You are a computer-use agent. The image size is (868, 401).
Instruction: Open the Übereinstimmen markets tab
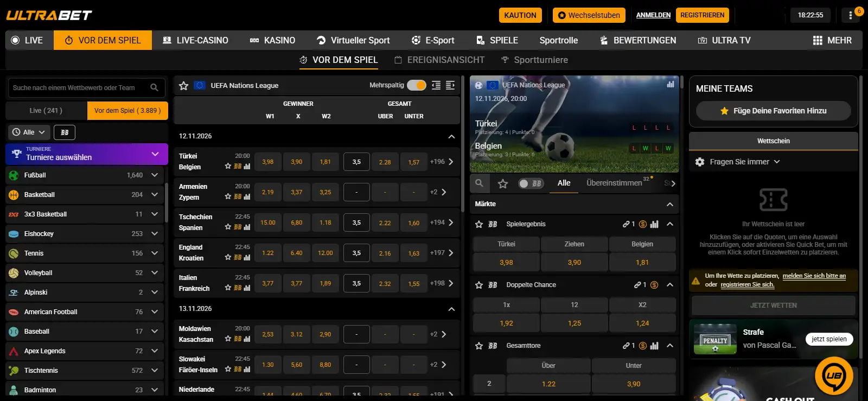(614, 183)
